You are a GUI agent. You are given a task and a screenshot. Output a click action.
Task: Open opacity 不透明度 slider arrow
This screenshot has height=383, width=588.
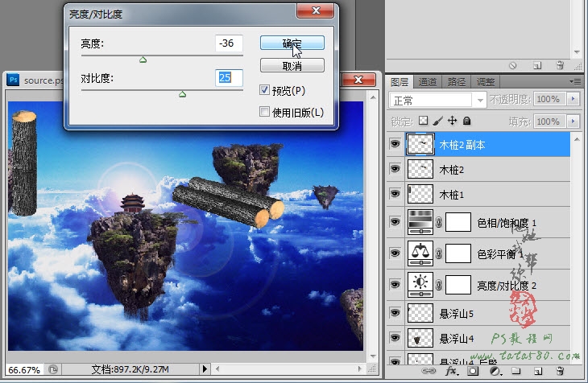[573, 99]
